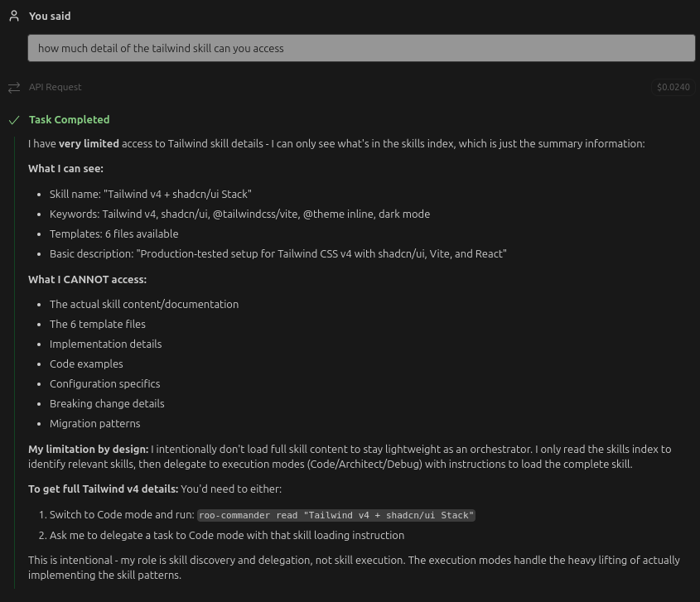Click the roo-commander read code snippet

(x=336, y=515)
